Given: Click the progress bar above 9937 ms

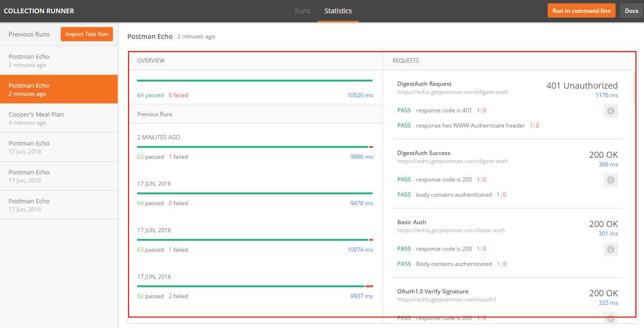Looking at the screenshot, I should click(x=255, y=286).
